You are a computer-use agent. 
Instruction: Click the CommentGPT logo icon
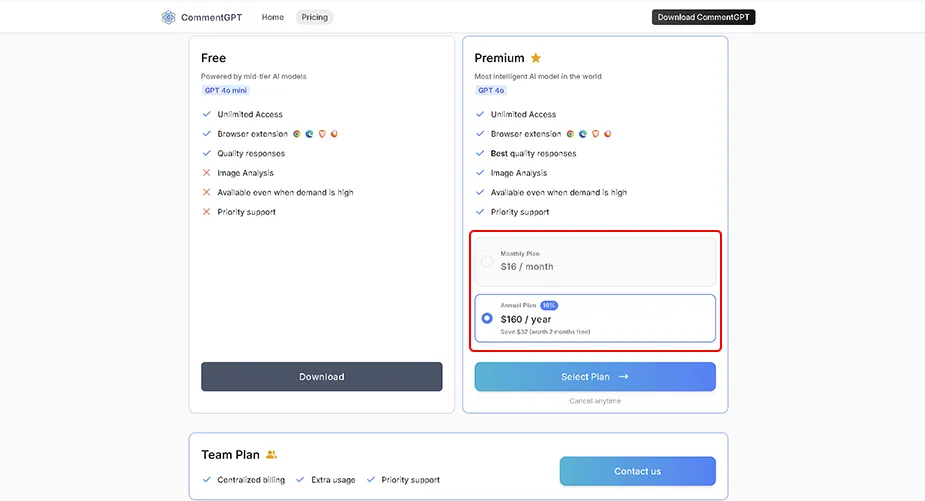(x=168, y=17)
